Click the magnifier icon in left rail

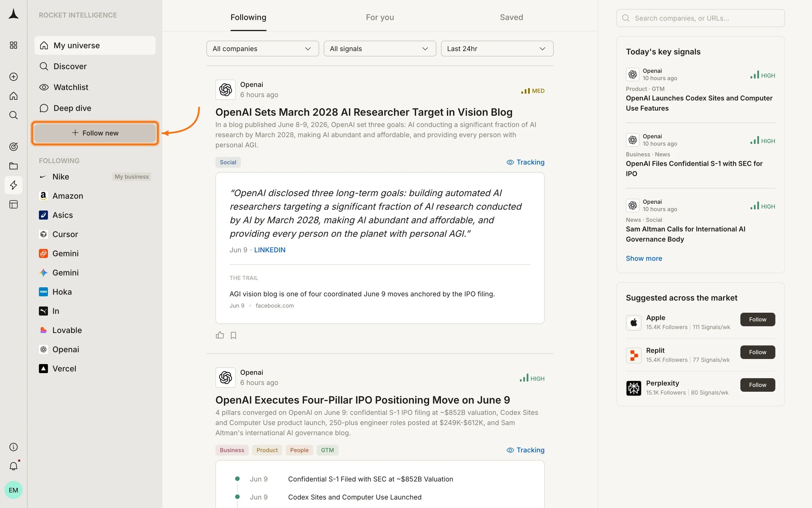tap(14, 115)
